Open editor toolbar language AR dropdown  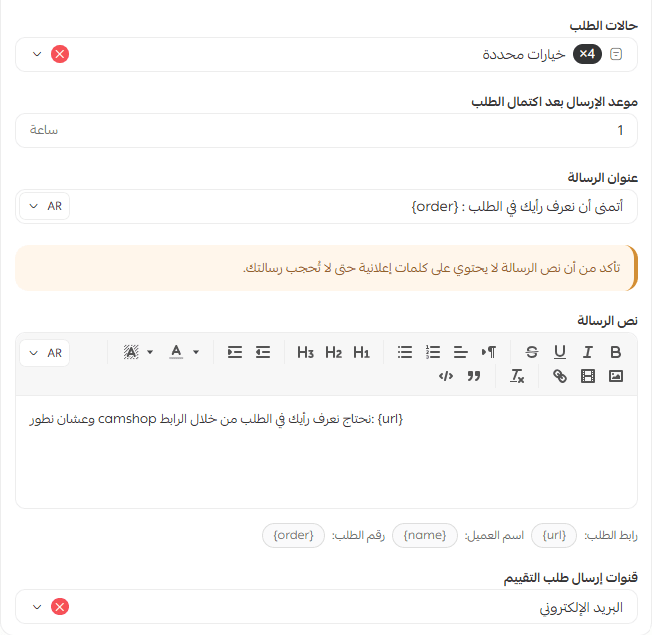[x=44, y=353]
